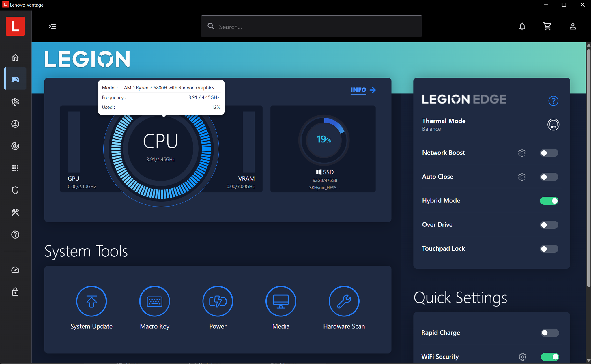Open the user account profile icon
This screenshot has height=364, width=591.
(x=573, y=27)
